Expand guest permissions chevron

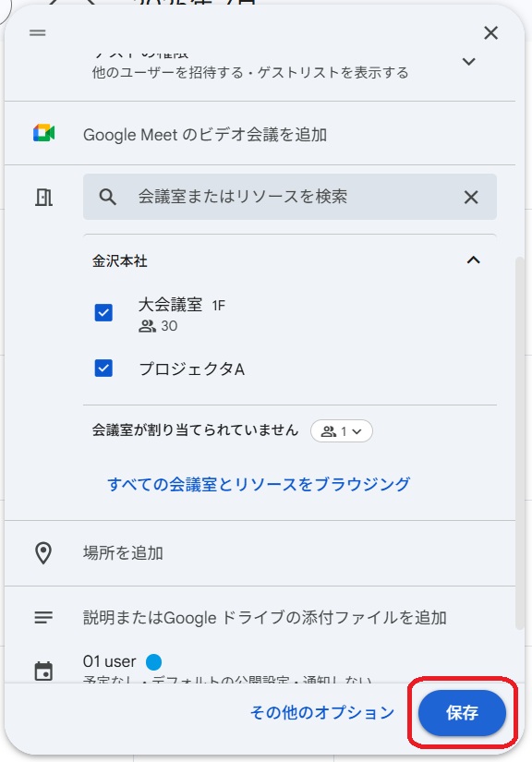point(468,62)
